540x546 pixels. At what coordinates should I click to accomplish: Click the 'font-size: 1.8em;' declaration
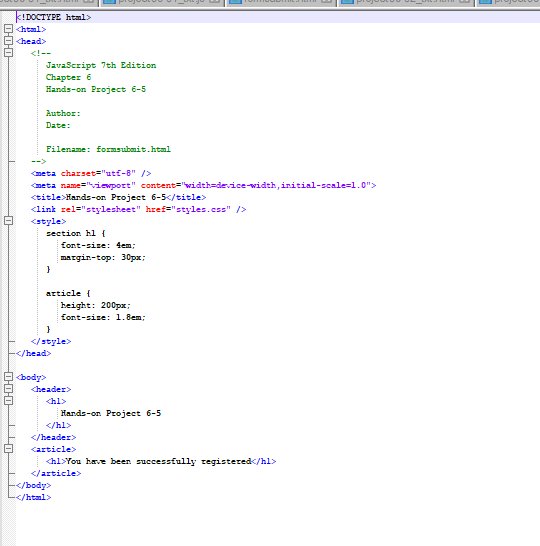point(103,317)
